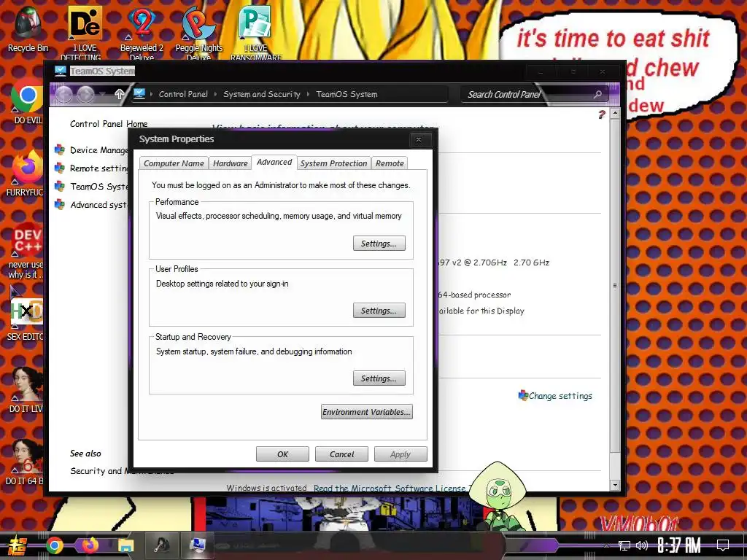The height and width of the screenshot is (560, 747).
Task: Expand chevron before Control Panel breadcrumb
Action: 151,94
